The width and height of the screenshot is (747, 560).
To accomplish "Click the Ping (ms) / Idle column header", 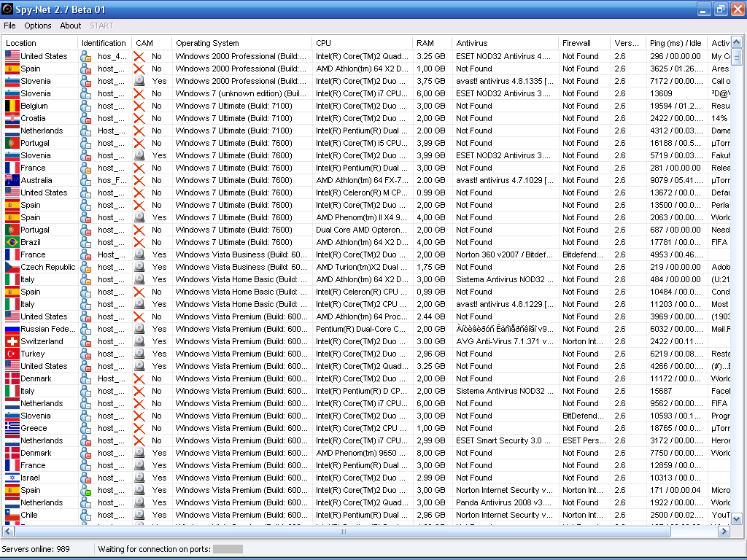I will pyautogui.click(x=676, y=43).
